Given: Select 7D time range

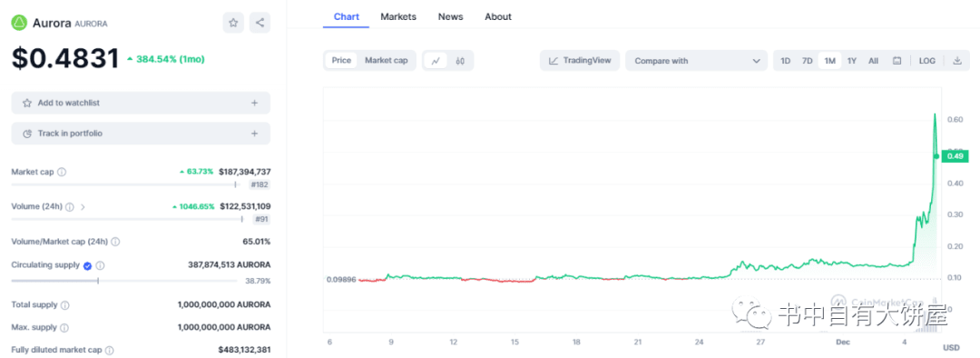Looking at the screenshot, I should tap(808, 61).
